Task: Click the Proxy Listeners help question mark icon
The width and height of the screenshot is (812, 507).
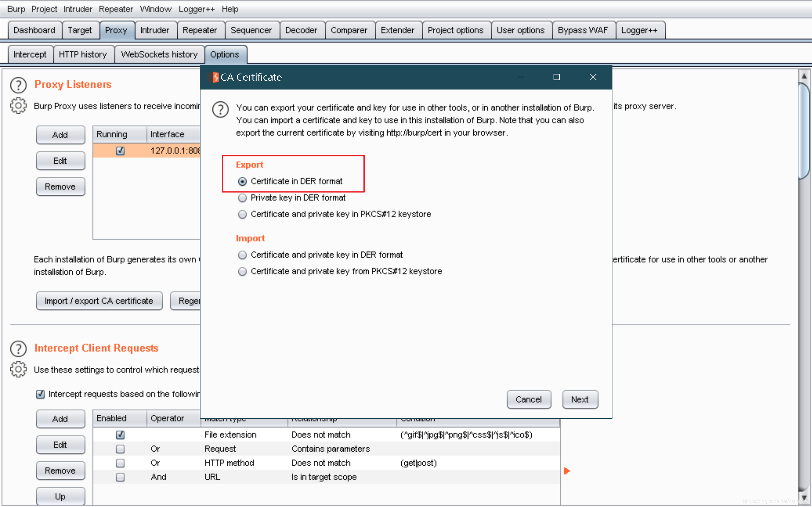Action: click(18, 85)
